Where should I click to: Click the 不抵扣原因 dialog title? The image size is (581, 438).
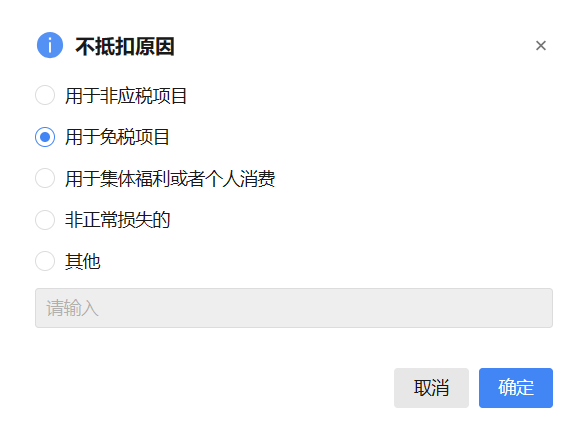pyautogui.click(x=125, y=46)
